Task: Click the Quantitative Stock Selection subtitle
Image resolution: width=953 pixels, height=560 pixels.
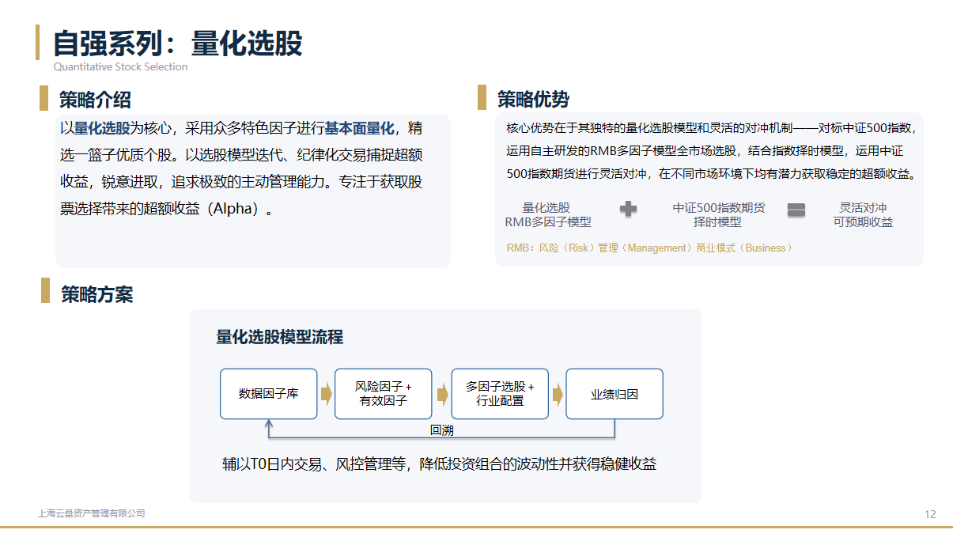Action: [120, 67]
